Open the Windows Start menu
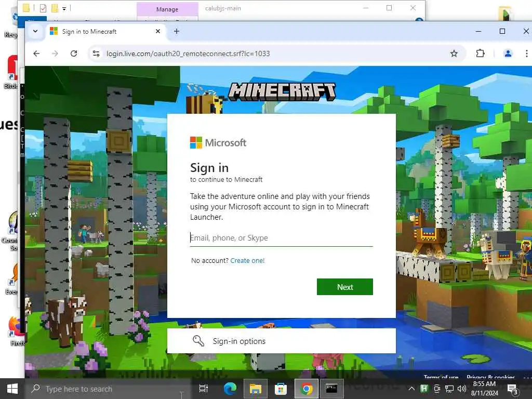Image resolution: width=532 pixels, height=399 pixels. [x=12, y=389]
